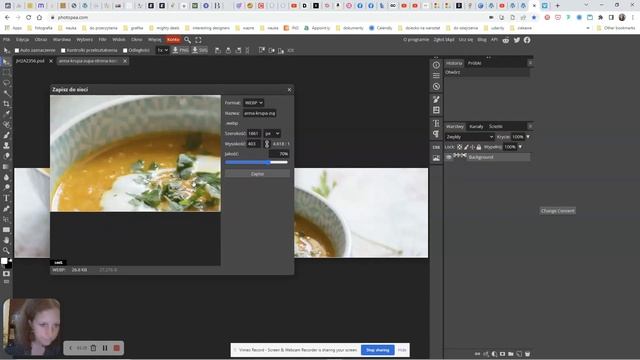Open the 1x export scale dropdown

click(x=162, y=50)
